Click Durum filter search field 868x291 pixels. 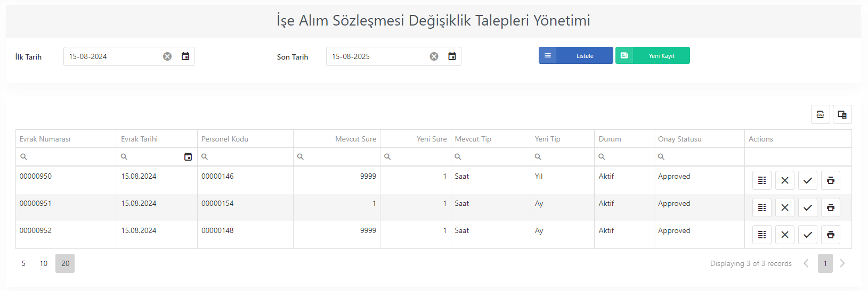[624, 157]
